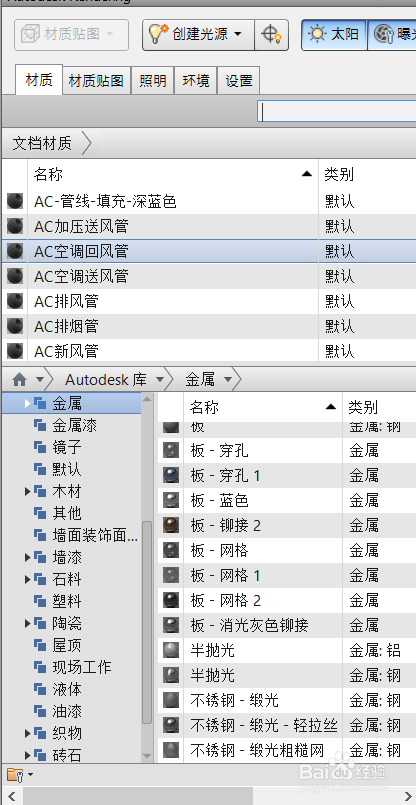Select the 屋顶 category
The image size is (416, 805).
coord(67,645)
